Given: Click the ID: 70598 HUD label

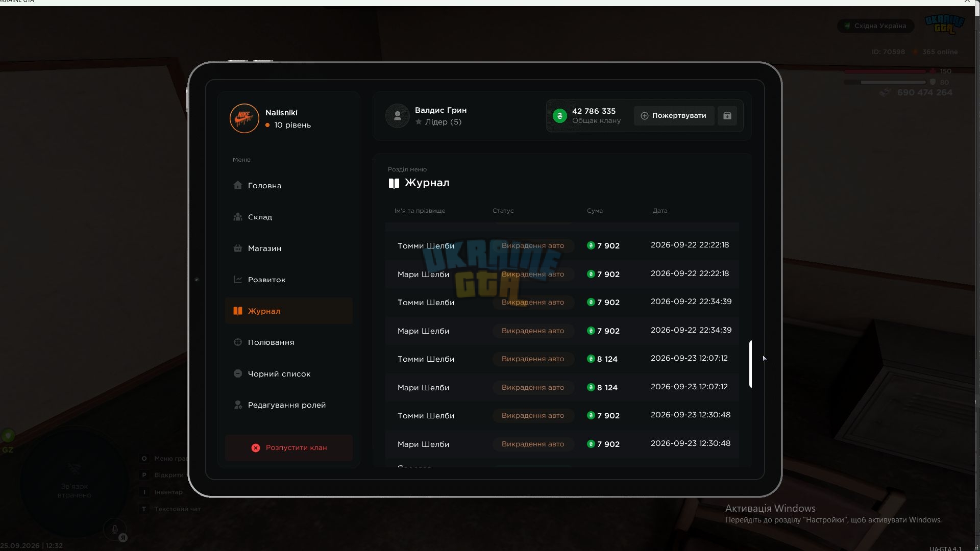Looking at the screenshot, I should coord(888,52).
